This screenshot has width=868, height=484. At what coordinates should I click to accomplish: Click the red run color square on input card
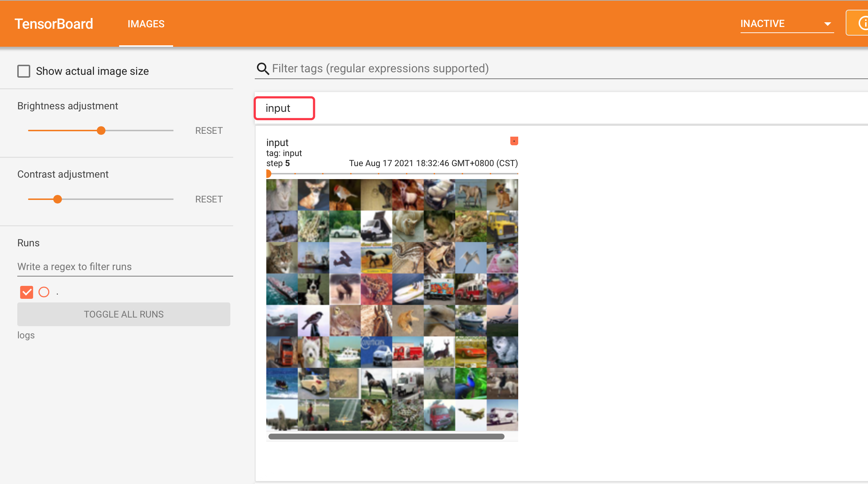(514, 141)
